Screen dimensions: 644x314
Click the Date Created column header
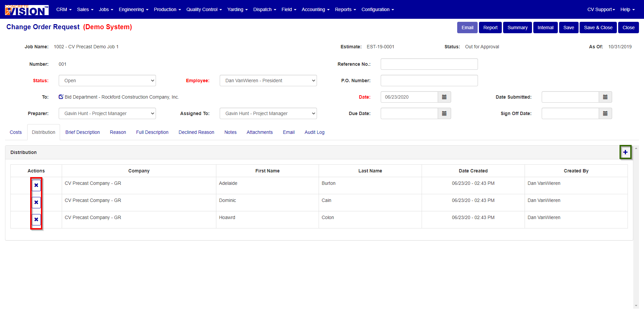pos(473,171)
